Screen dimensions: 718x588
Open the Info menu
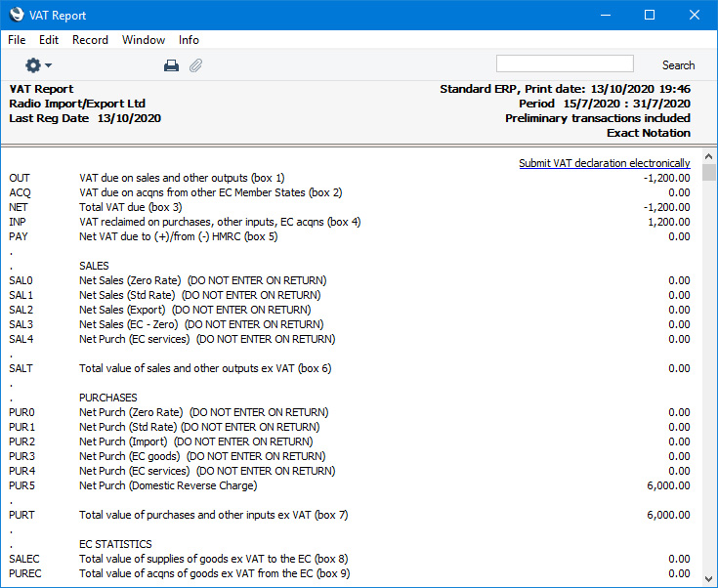click(189, 40)
